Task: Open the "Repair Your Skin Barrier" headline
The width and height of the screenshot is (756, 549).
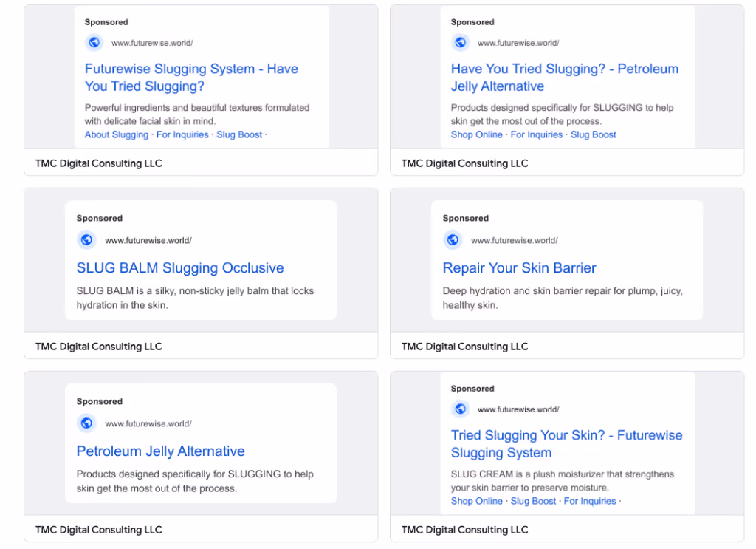Action: point(519,267)
